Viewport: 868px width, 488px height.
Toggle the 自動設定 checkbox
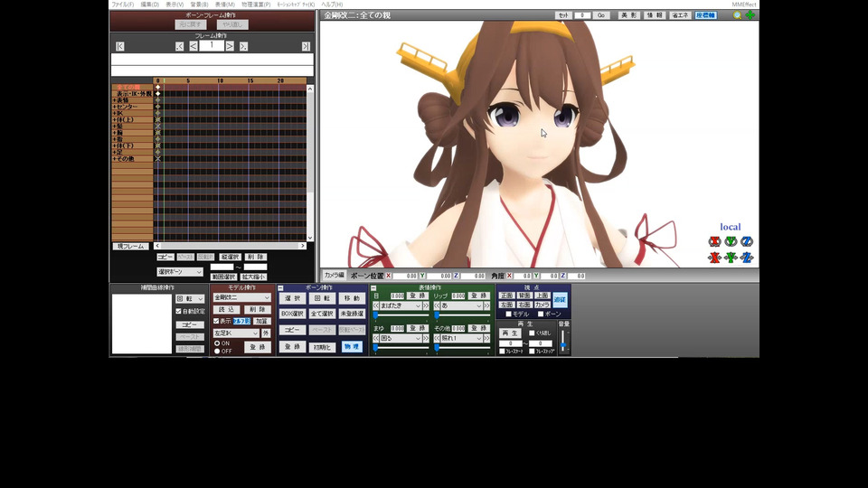click(x=178, y=312)
